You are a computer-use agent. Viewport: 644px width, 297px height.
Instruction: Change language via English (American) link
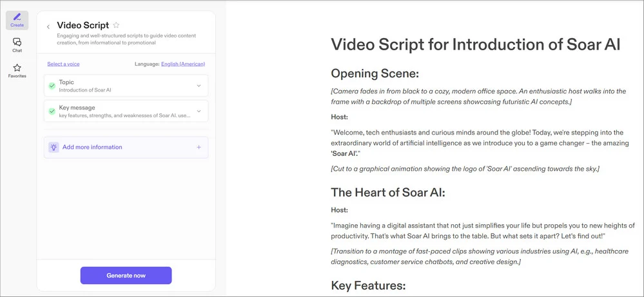click(183, 64)
